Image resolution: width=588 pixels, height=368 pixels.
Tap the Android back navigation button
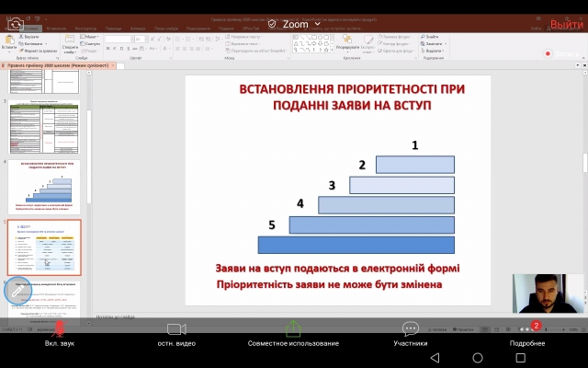coord(435,358)
